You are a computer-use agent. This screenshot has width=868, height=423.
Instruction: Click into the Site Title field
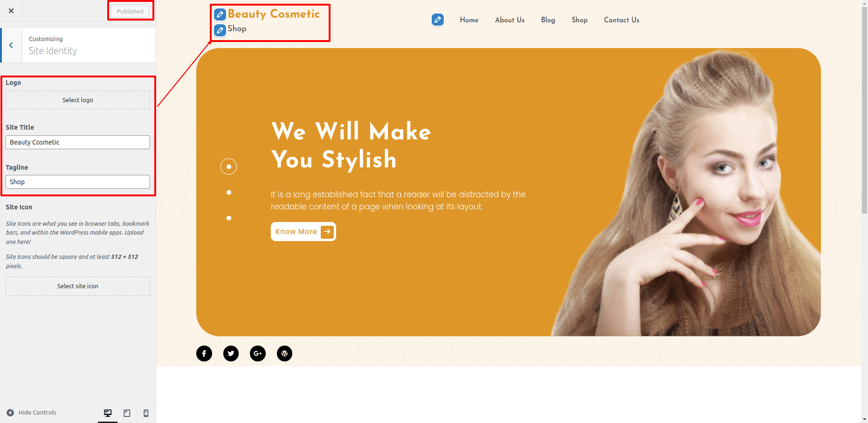click(x=78, y=142)
